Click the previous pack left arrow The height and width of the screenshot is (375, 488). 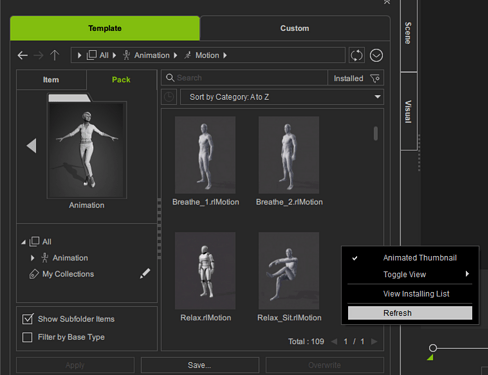coord(32,146)
